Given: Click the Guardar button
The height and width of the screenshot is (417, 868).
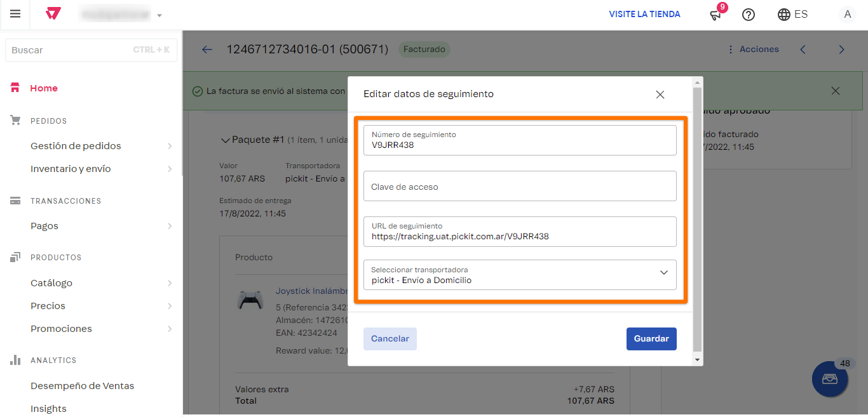Looking at the screenshot, I should (651, 338).
